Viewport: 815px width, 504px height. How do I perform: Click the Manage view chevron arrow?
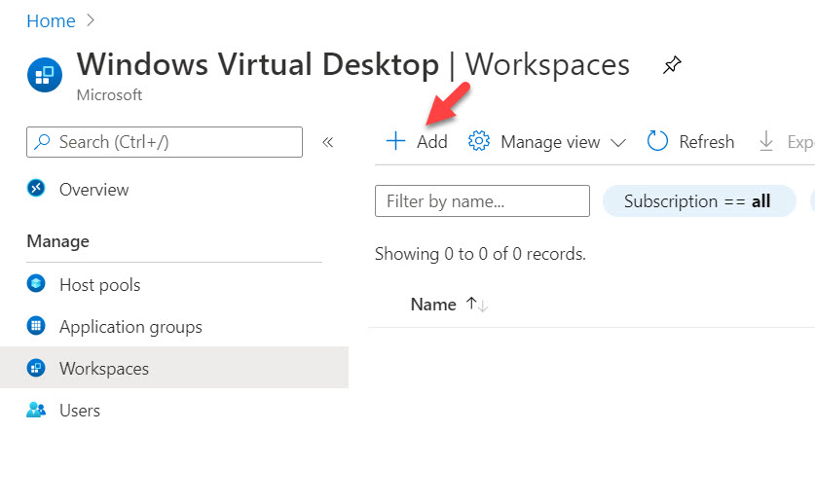click(x=618, y=143)
